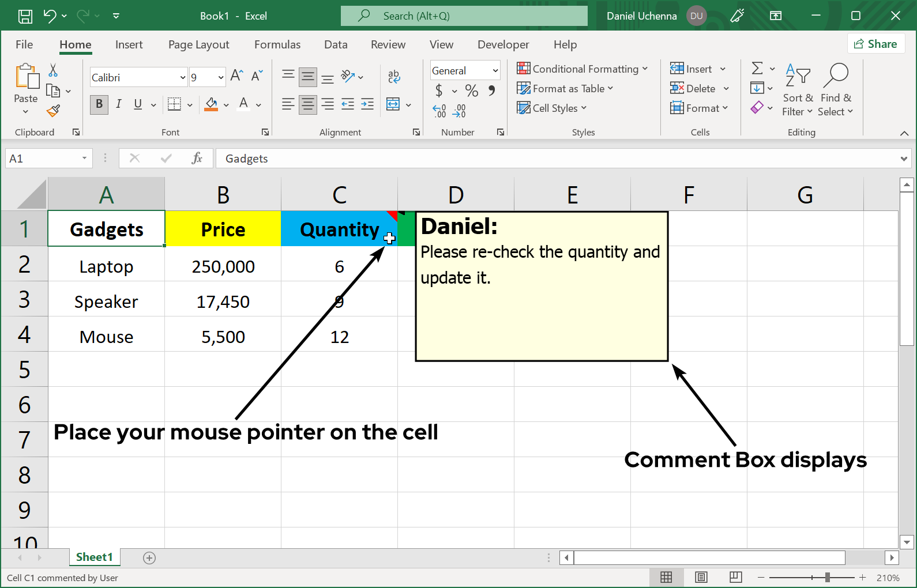Open the font name Calibri dropdown
Screen dimensions: 917x588
183,77
